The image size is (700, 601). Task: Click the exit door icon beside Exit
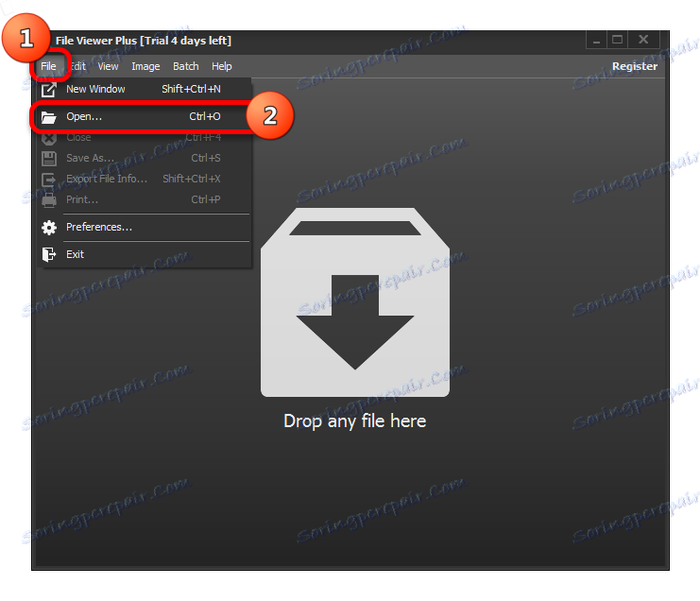point(49,254)
